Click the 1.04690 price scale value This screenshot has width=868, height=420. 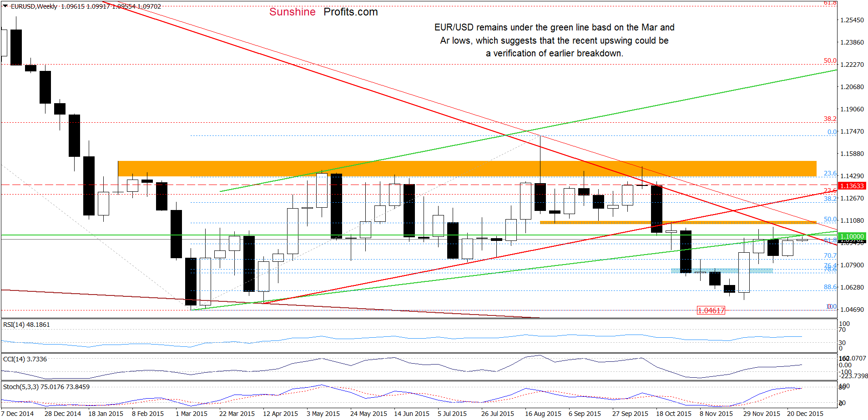(x=852, y=310)
